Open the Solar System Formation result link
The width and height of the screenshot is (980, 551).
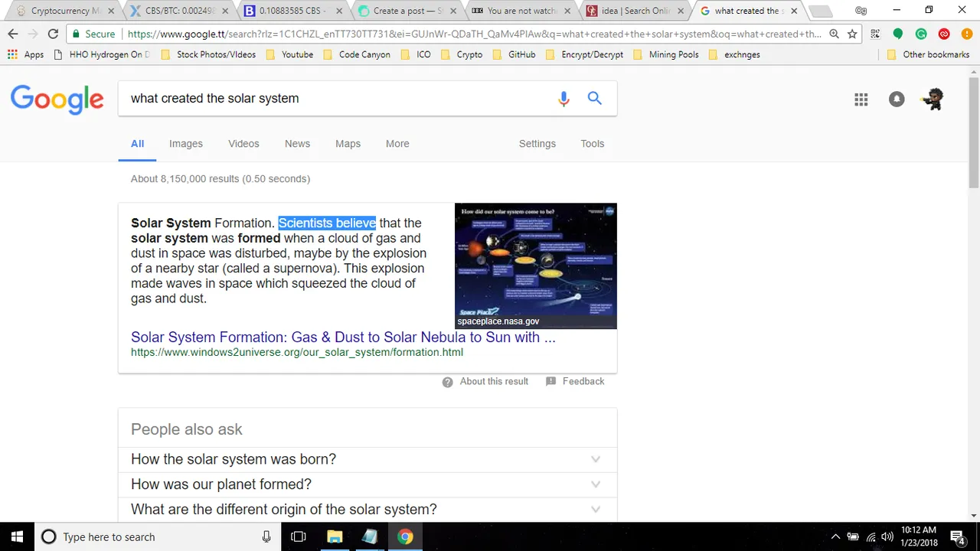(343, 337)
